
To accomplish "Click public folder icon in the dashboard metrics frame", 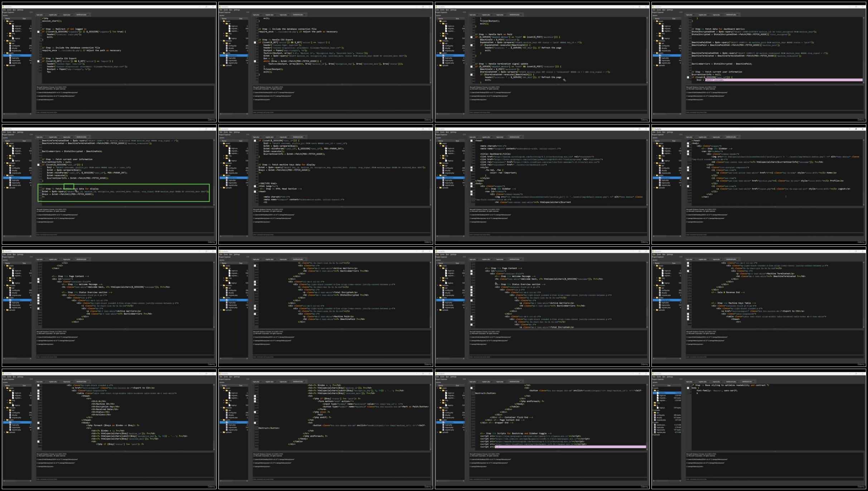I will point(657,53).
